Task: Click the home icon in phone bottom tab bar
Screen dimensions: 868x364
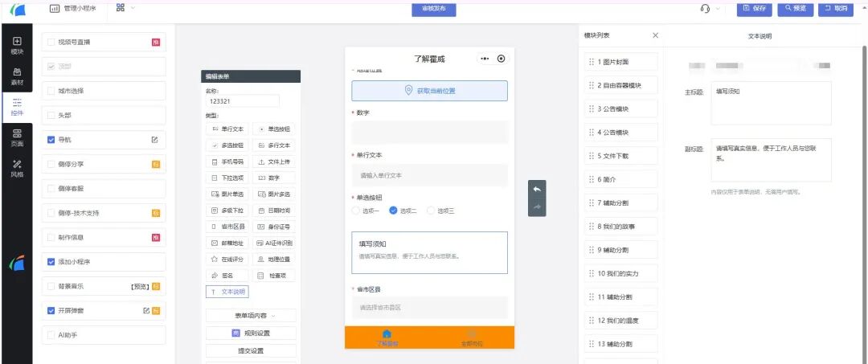Action: tap(387, 333)
